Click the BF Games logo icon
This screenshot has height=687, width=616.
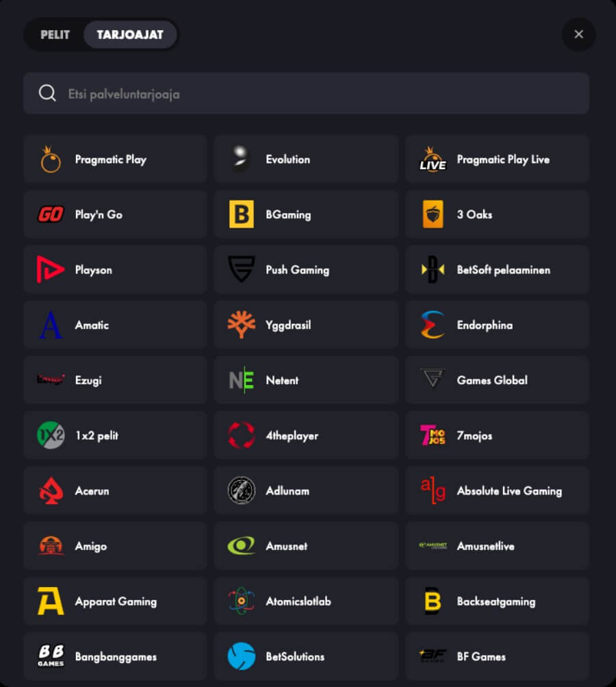coord(433,656)
